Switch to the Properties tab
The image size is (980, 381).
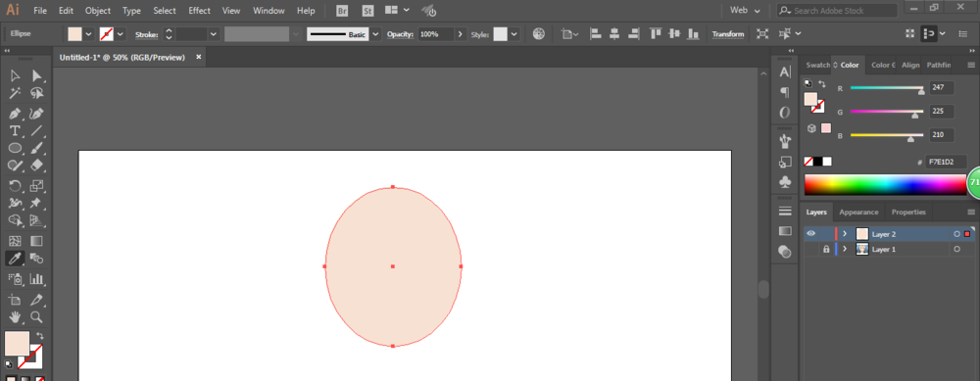(908, 213)
